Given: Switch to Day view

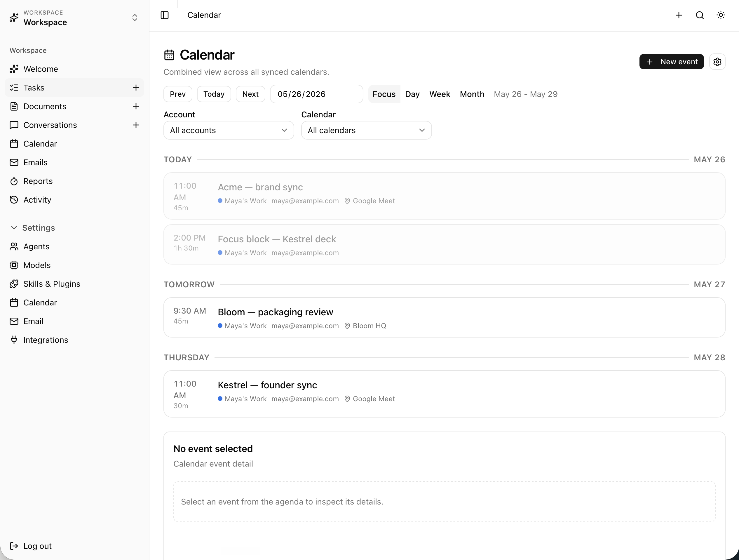Looking at the screenshot, I should tap(412, 94).
